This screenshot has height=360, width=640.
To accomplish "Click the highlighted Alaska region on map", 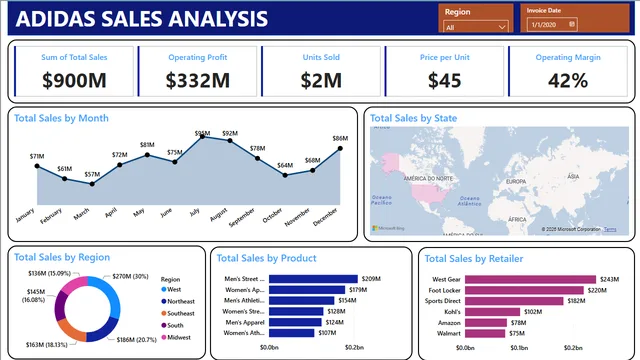I will coord(391,162).
